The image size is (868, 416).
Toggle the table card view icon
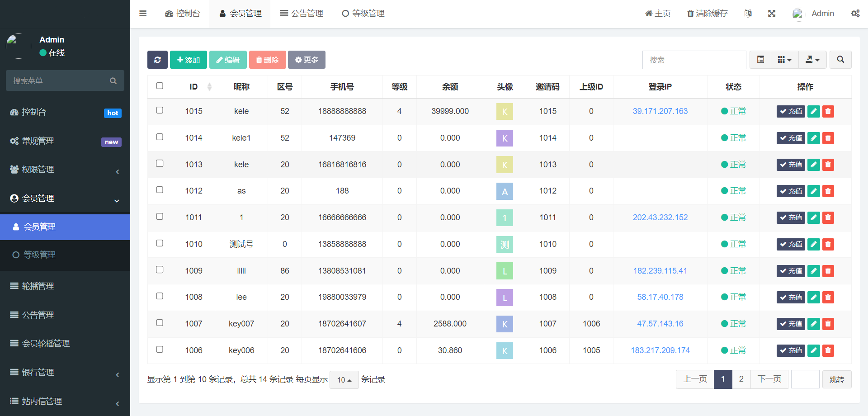[x=760, y=60]
